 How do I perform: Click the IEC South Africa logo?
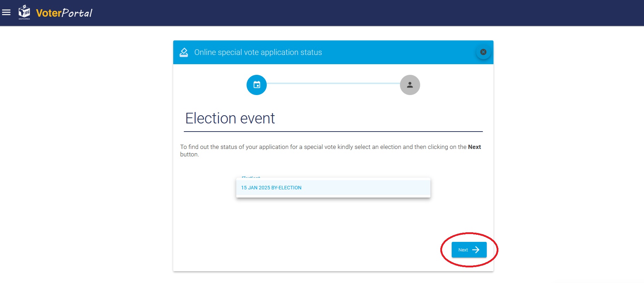tap(24, 12)
